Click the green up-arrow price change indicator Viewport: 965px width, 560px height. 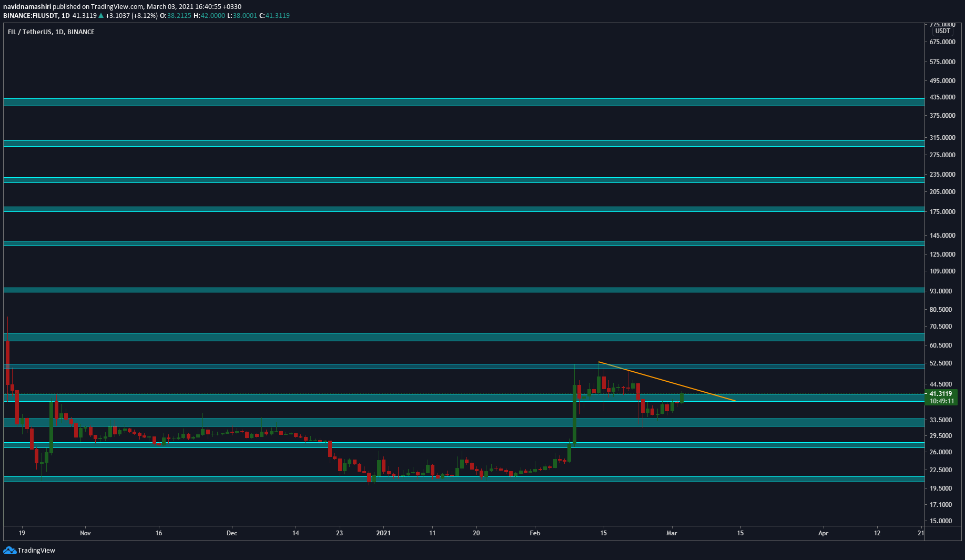click(101, 16)
